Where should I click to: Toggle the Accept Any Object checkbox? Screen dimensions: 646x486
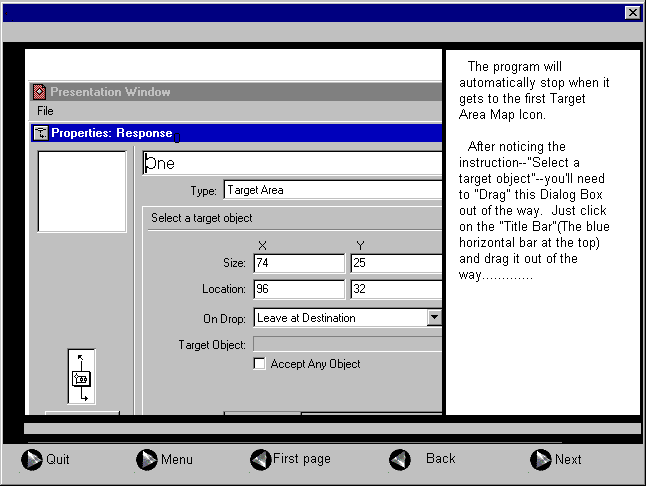point(259,364)
